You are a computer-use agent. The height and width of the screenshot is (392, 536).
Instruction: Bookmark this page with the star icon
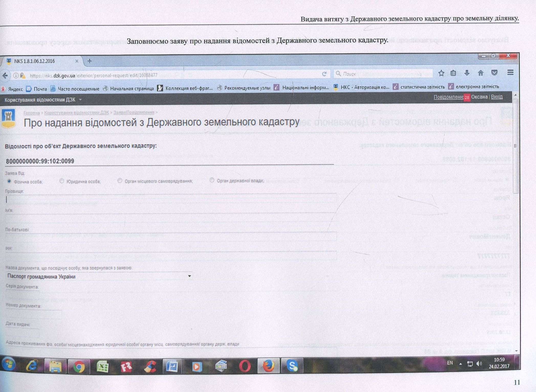pos(441,73)
